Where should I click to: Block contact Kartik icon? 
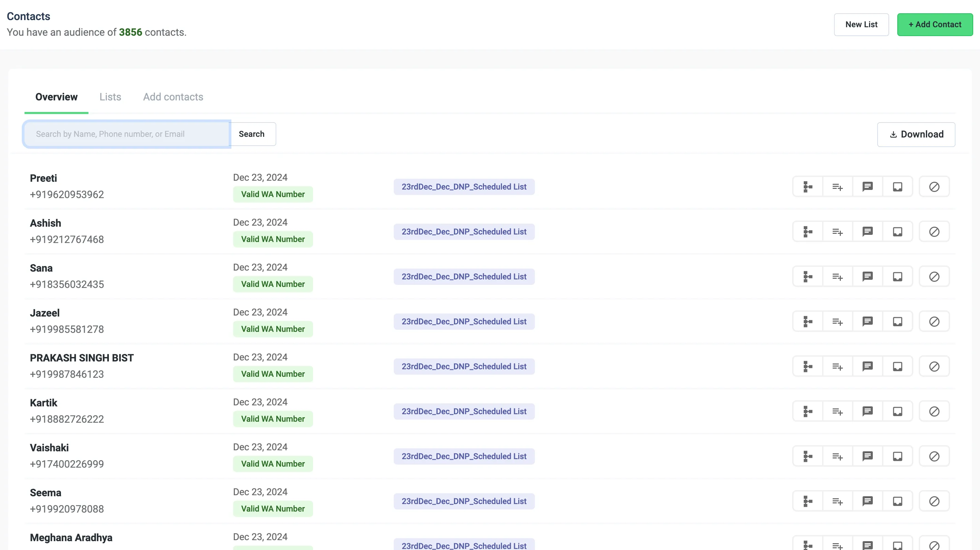click(934, 411)
